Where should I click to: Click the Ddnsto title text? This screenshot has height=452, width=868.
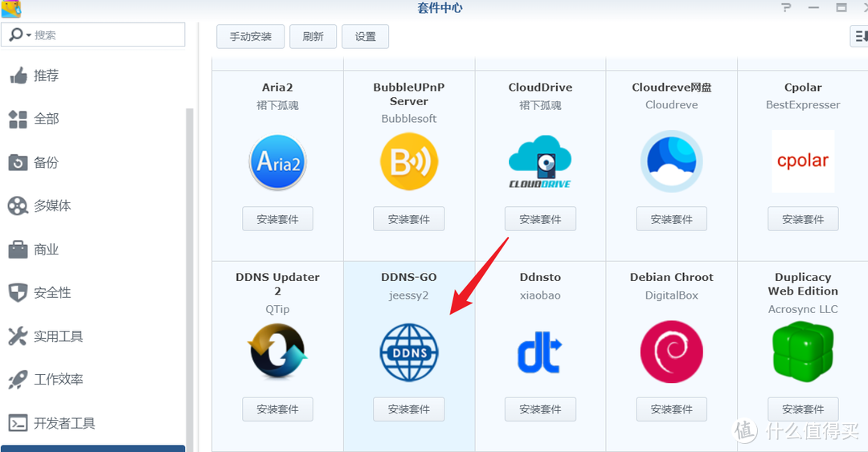(x=540, y=277)
